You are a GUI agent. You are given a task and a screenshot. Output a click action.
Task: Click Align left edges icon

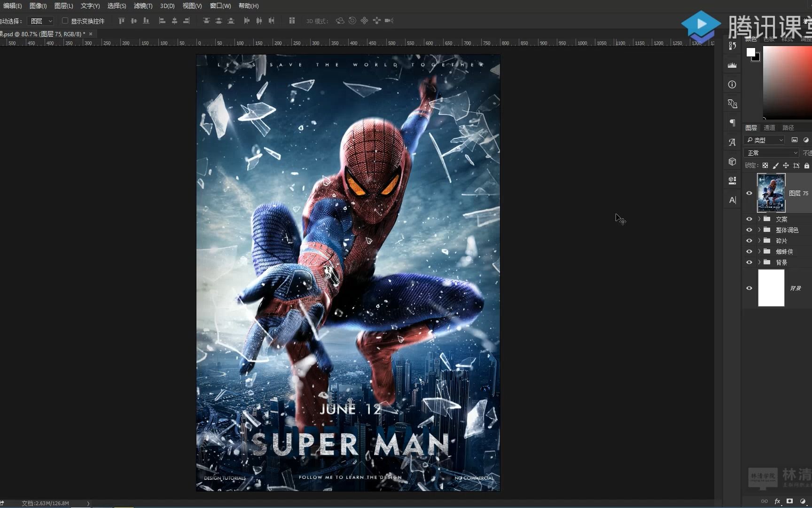coord(162,21)
